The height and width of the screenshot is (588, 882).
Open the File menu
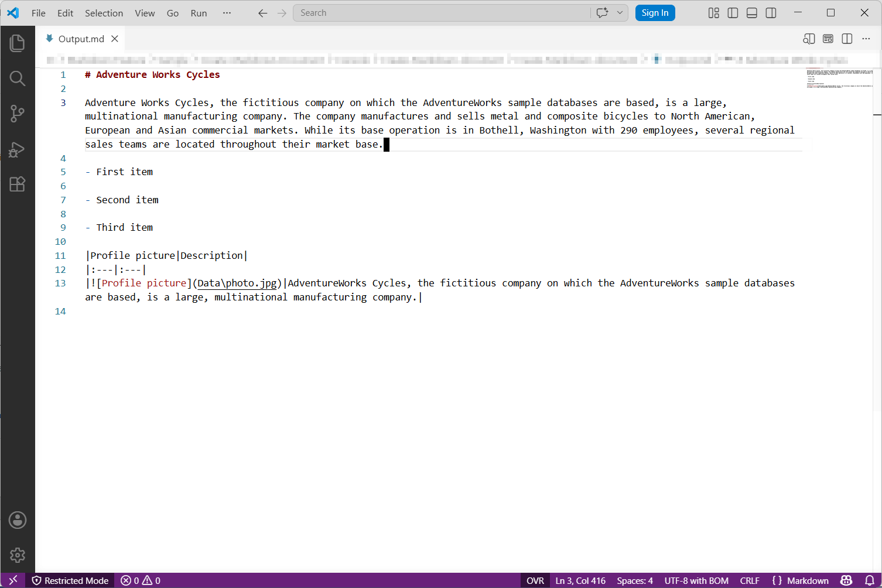pos(39,13)
